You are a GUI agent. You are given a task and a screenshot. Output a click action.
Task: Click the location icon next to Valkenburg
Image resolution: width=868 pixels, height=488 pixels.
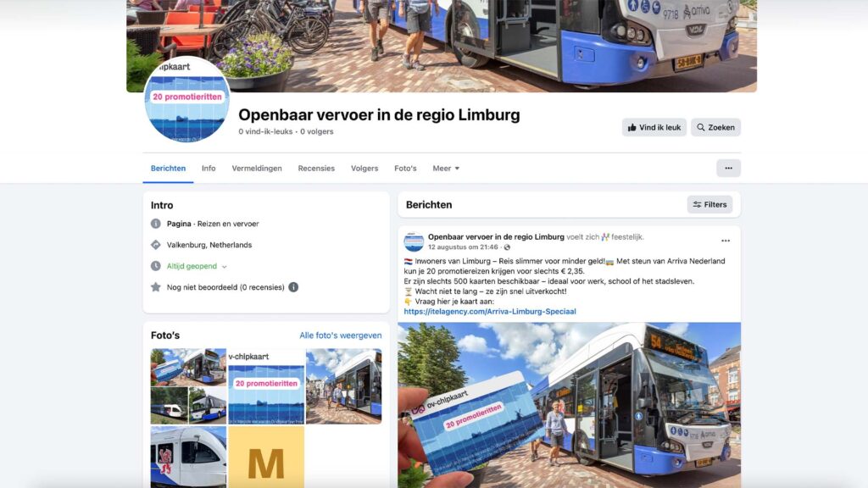(x=156, y=245)
